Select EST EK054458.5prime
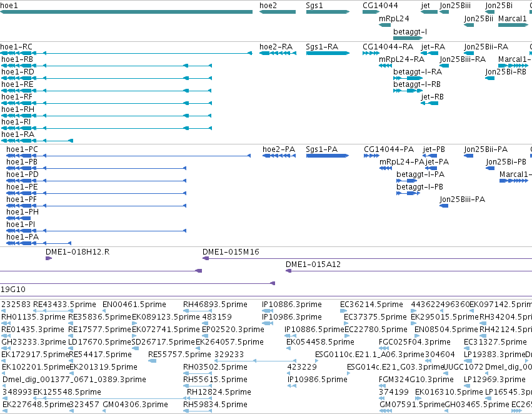Screen dimensions: 532x414 tap(320, 341)
